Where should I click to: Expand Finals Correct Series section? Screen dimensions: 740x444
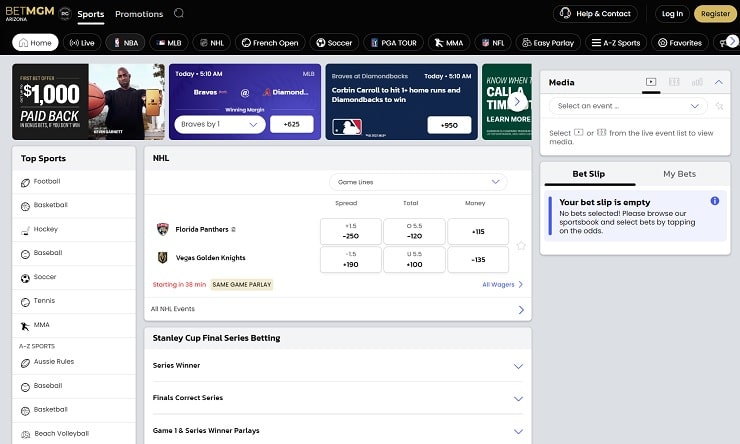[x=338, y=398]
